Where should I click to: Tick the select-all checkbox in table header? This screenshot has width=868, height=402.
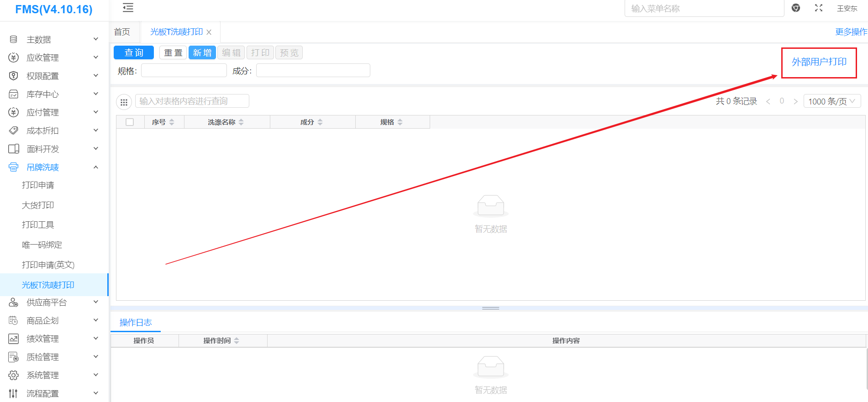[130, 122]
